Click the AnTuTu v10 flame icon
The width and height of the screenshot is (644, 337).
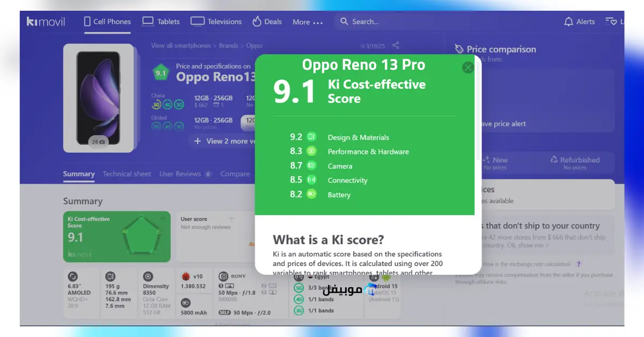click(x=186, y=276)
